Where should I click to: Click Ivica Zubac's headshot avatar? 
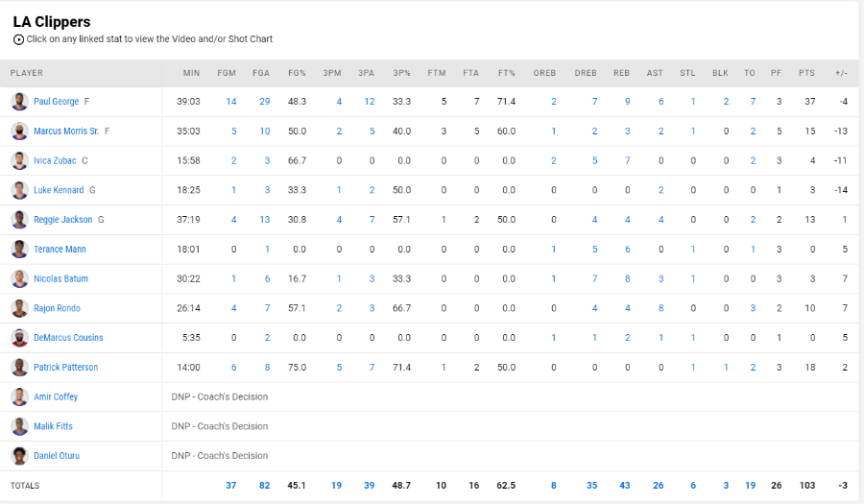[x=19, y=160]
